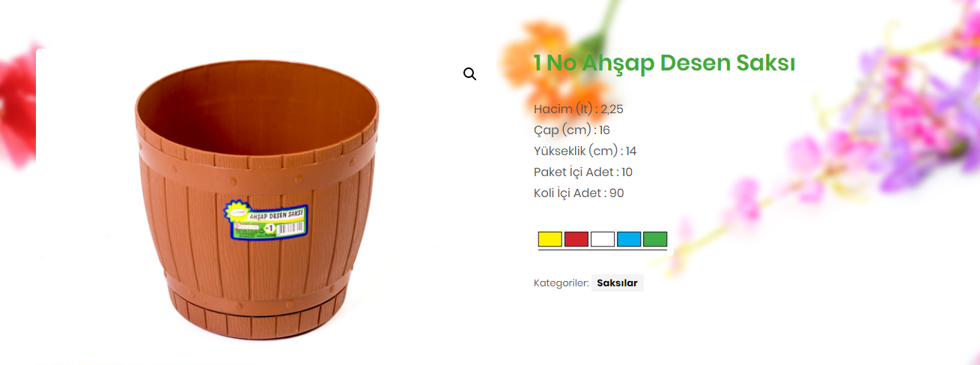980x365 pixels.
Task: Select the 'Hacim (lt) : 2,25' text line
Action: (579, 109)
